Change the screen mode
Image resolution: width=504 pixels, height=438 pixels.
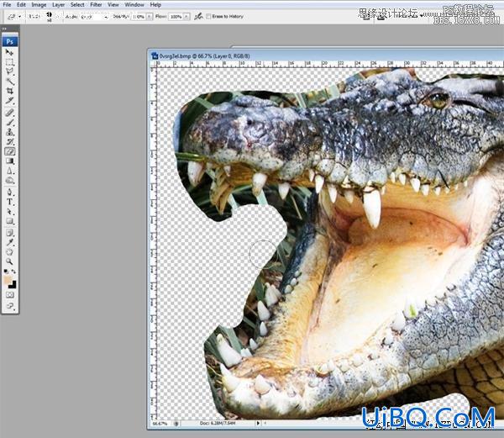point(9,305)
